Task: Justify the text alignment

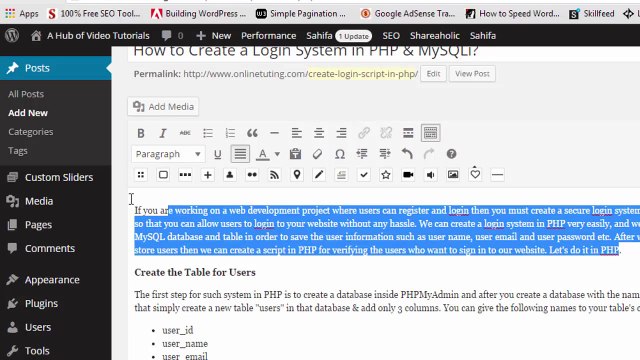Action: point(240,154)
